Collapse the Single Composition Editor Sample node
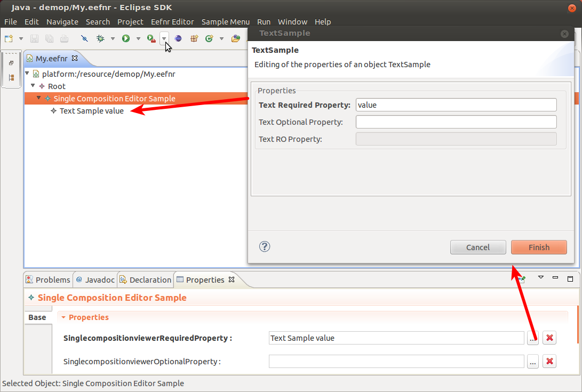 [38, 98]
